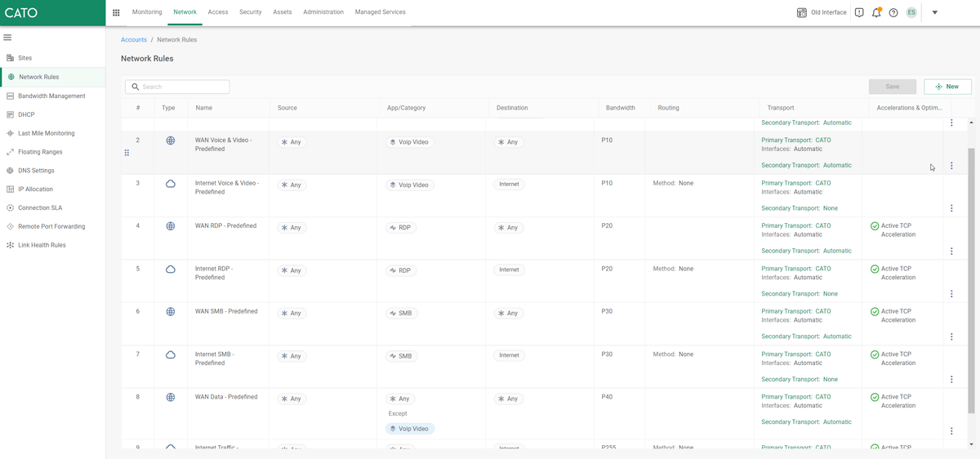Viewport: 980px width, 459px height.
Task: Select DNS Settings in sidebar
Action: point(36,171)
